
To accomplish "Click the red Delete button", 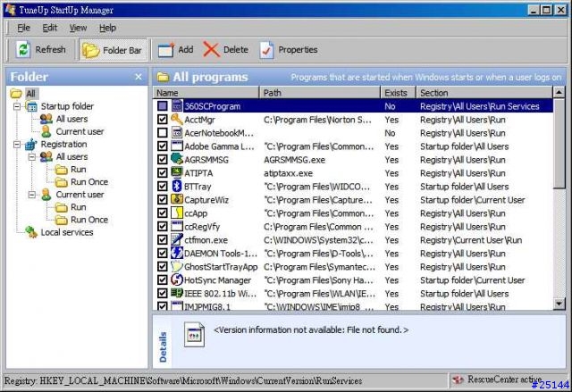I will coord(226,49).
